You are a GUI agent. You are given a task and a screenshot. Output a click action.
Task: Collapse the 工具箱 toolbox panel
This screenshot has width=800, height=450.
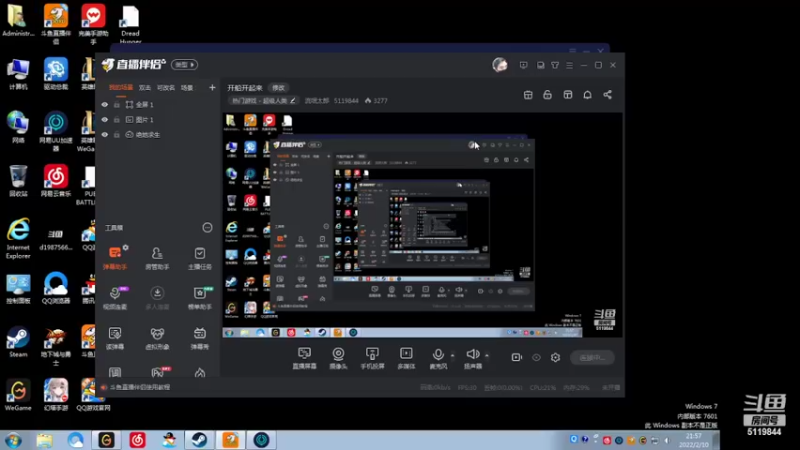click(x=207, y=228)
